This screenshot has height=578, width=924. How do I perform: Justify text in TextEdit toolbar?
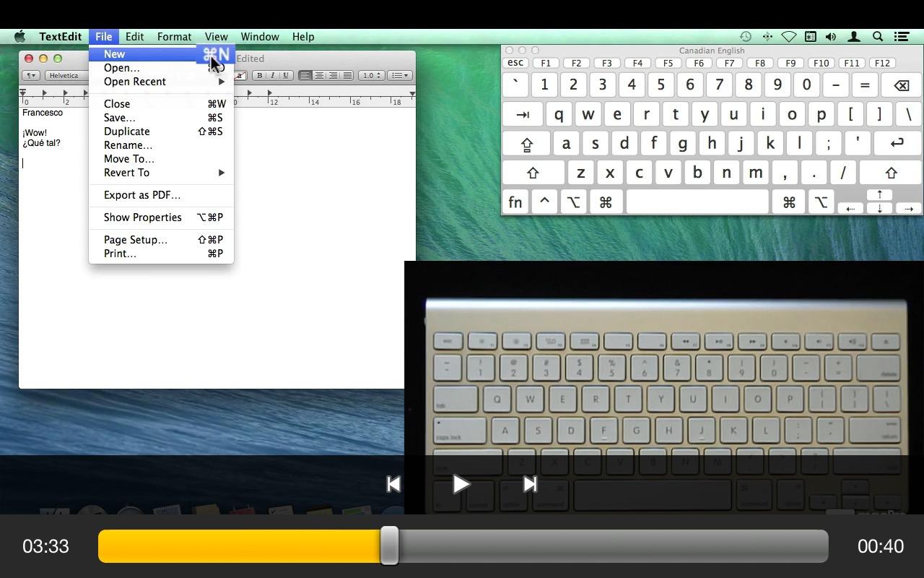347,75
